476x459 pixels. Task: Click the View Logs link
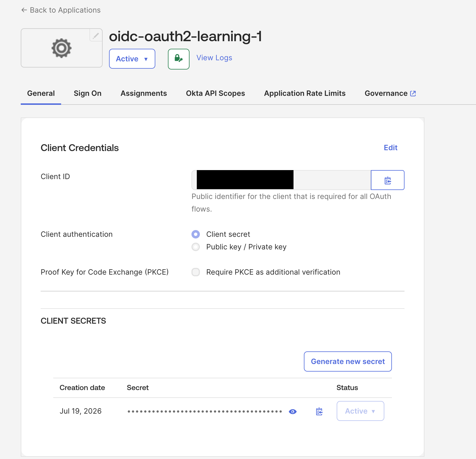(x=214, y=58)
